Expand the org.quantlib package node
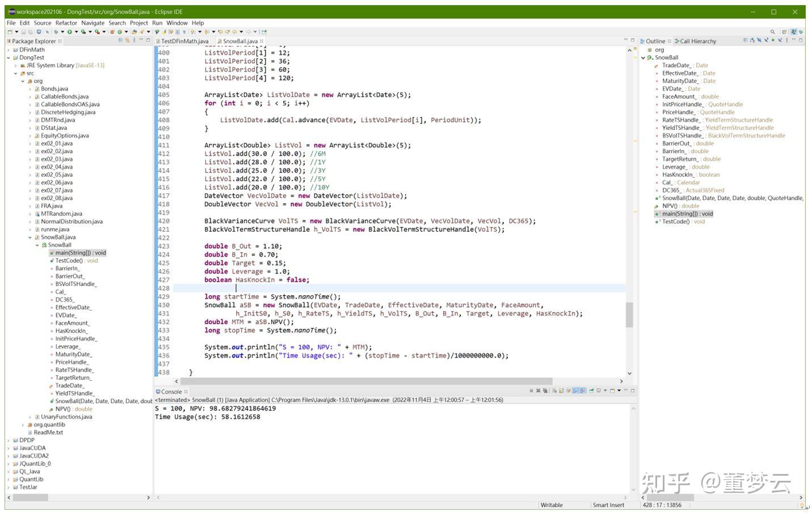Viewport: 812px width, 516px height. (23, 425)
